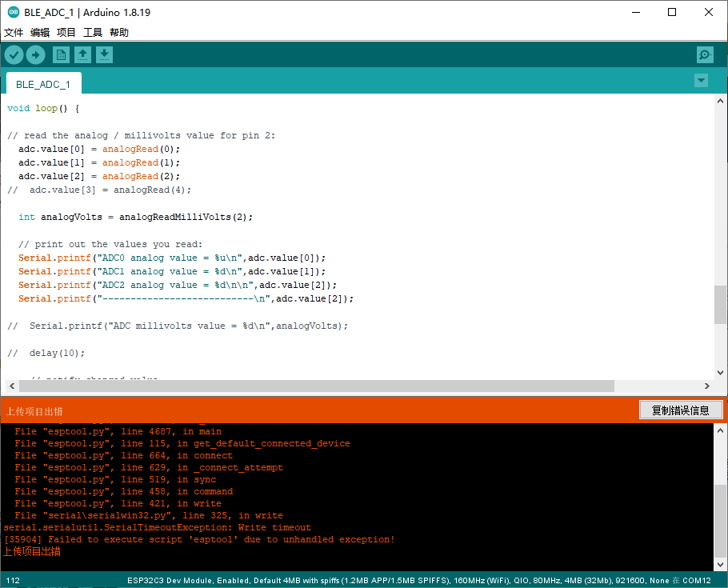This screenshot has width=728, height=588.
Task: Click the editor scroll down arrow
Action: [x=720, y=373]
